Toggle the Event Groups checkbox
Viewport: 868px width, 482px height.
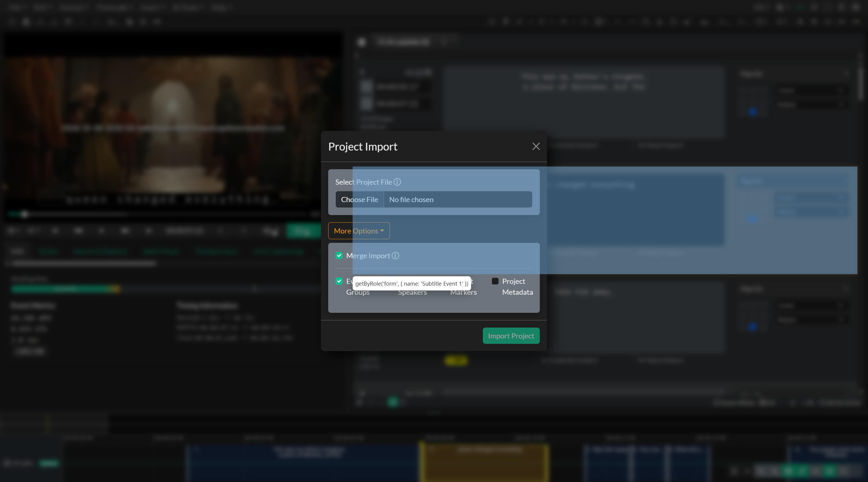pyautogui.click(x=339, y=281)
